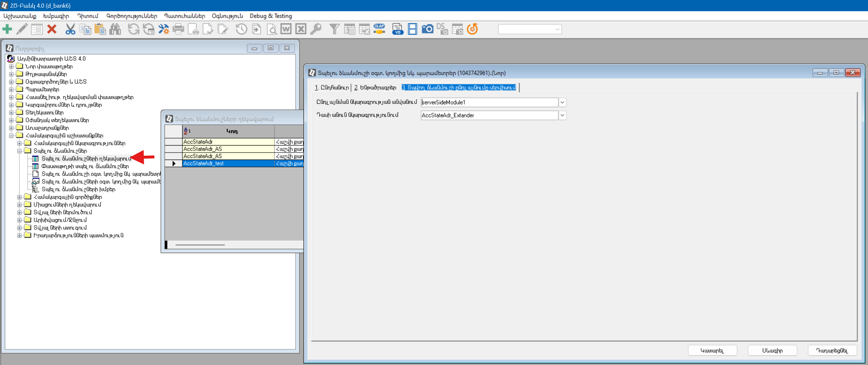This screenshot has height=365, width=868.
Task: Click the scissors Cut icon
Action: point(70,29)
